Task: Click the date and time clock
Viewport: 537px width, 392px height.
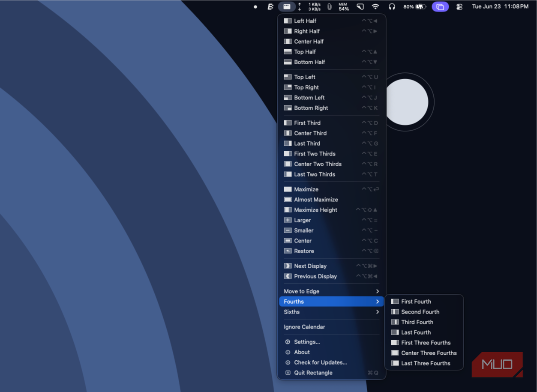Action: [500, 6]
